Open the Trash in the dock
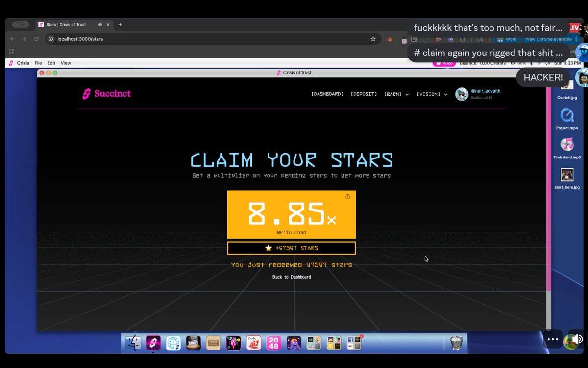The width and height of the screenshot is (588, 368). point(456,342)
